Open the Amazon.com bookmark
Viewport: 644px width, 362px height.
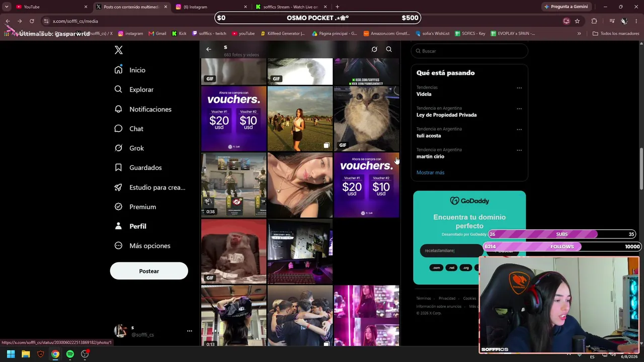(x=386, y=34)
